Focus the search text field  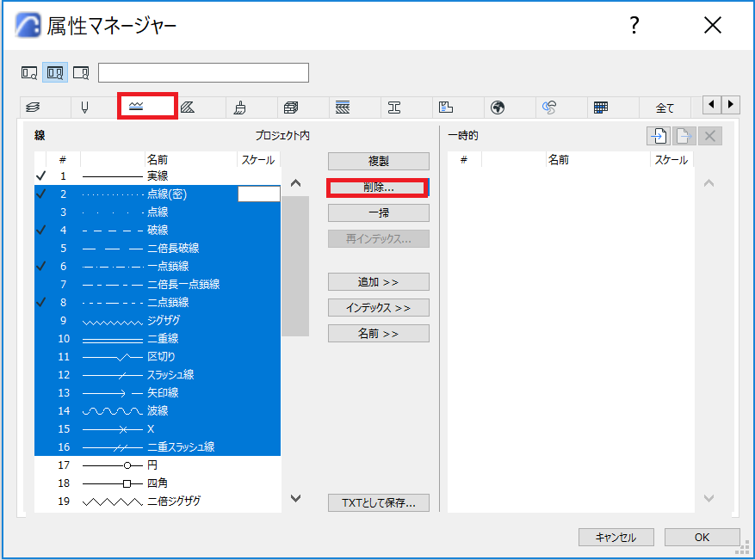click(x=203, y=72)
